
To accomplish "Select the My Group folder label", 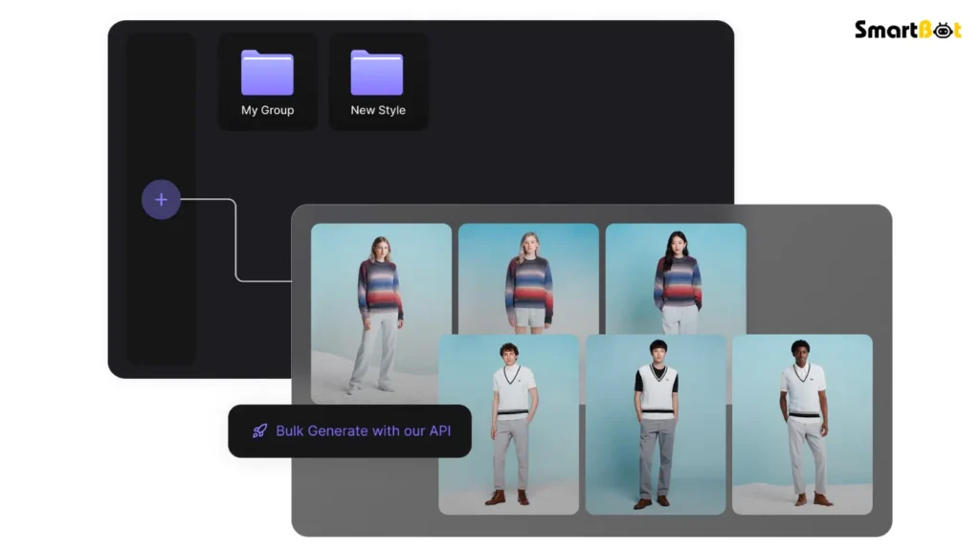I will [267, 110].
